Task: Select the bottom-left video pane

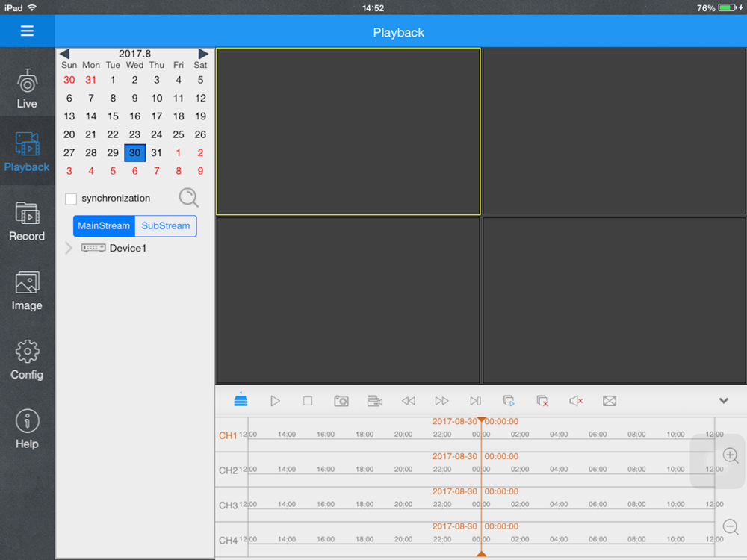Action: [x=348, y=300]
